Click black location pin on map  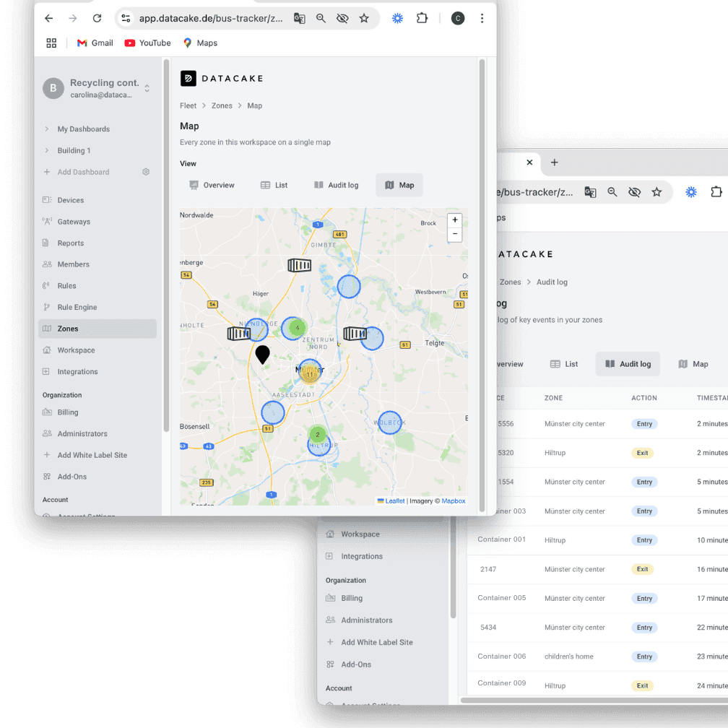tap(262, 355)
